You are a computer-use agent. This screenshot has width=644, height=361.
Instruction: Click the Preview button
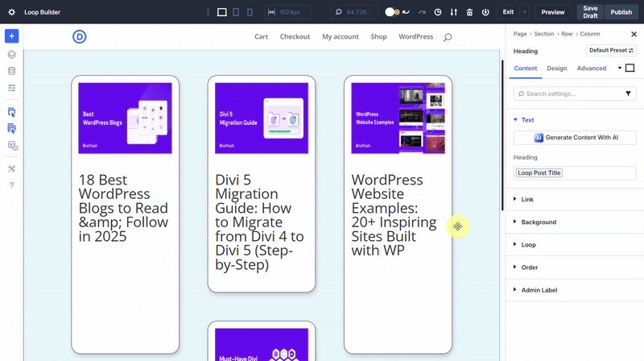pyautogui.click(x=553, y=12)
